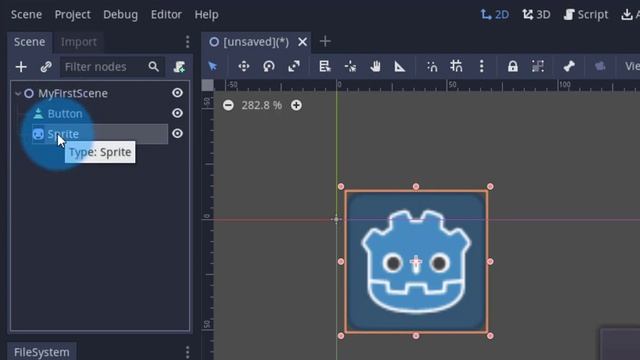Click the sprite's top-center resize handle
Viewport: 640px width, 360px height.
[x=416, y=187]
